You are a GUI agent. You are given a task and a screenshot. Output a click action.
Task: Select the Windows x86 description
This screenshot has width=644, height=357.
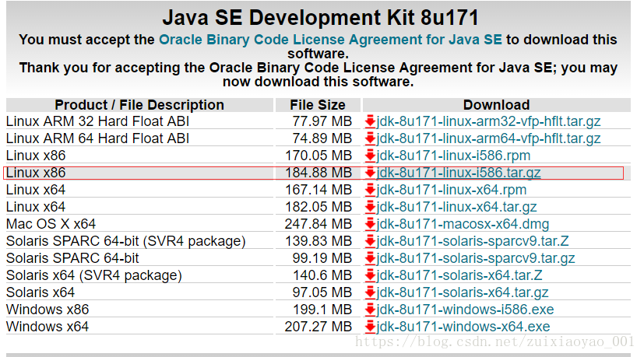[48, 310]
